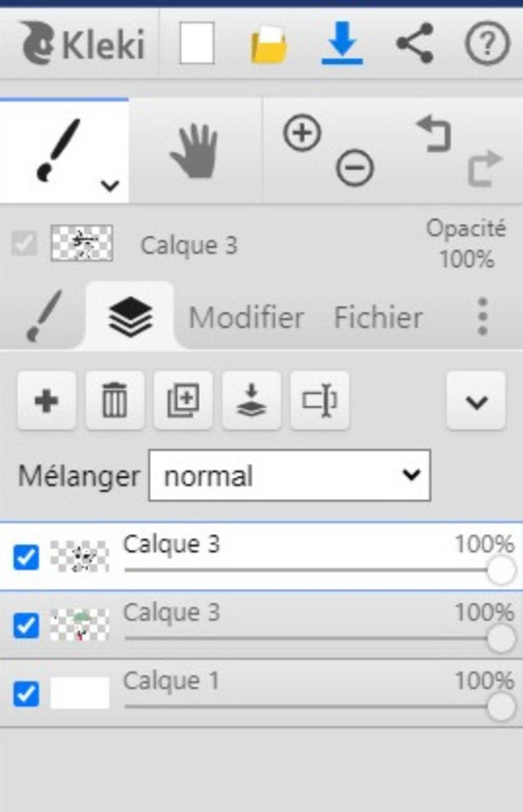This screenshot has height=812, width=523.
Task: Open the Fichier tab
Action: point(378,317)
